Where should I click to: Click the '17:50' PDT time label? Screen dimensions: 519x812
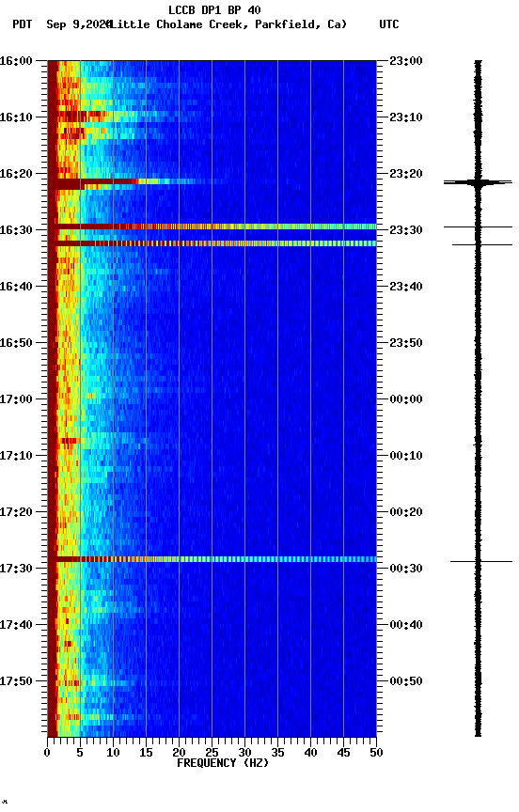coord(16,681)
